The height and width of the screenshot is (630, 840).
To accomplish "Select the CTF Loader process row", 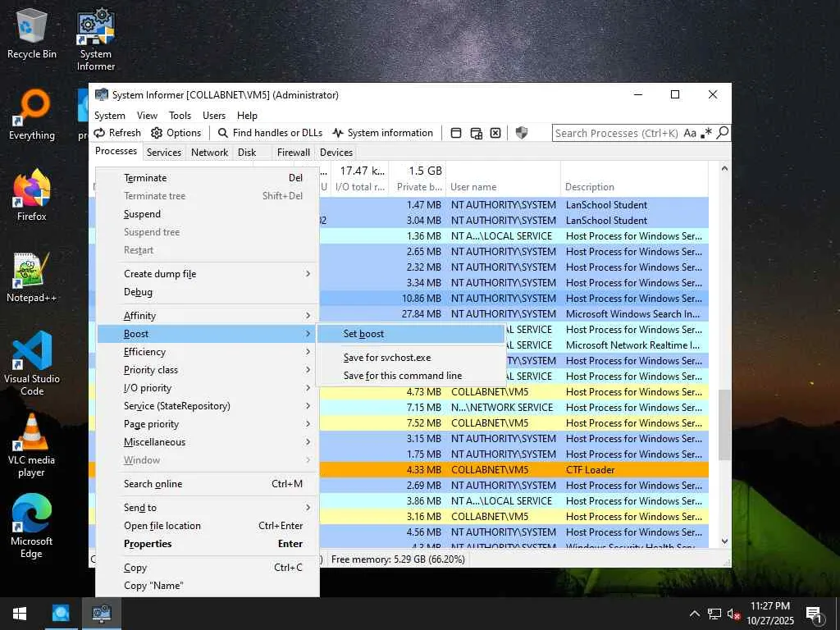I will click(x=399, y=470).
